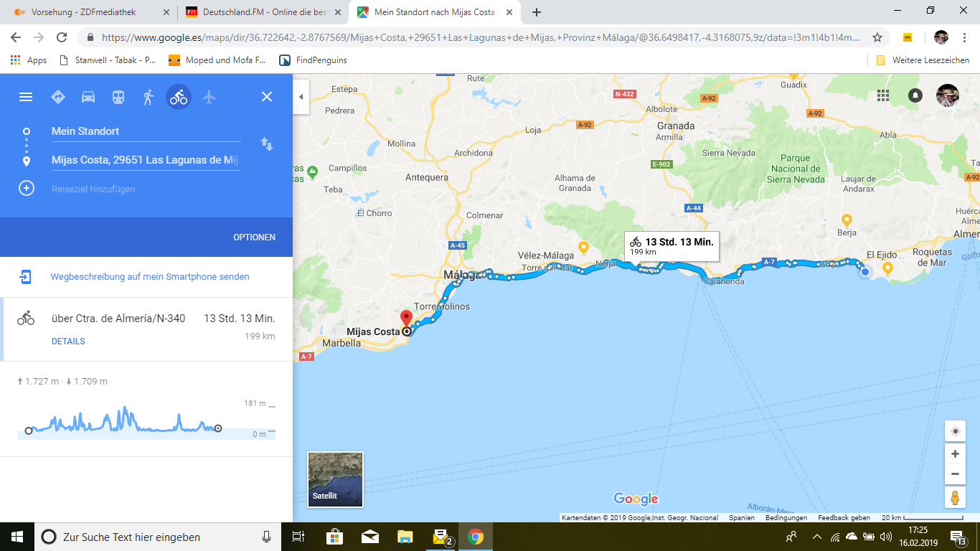Open the Google Maps hamburger menu
The width and height of the screenshot is (980, 551).
(26, 97)
